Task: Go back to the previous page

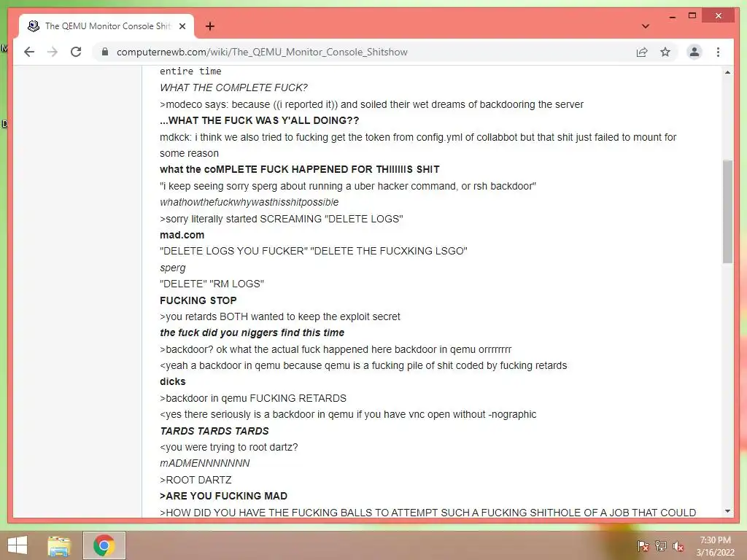Action: (29, 52)
